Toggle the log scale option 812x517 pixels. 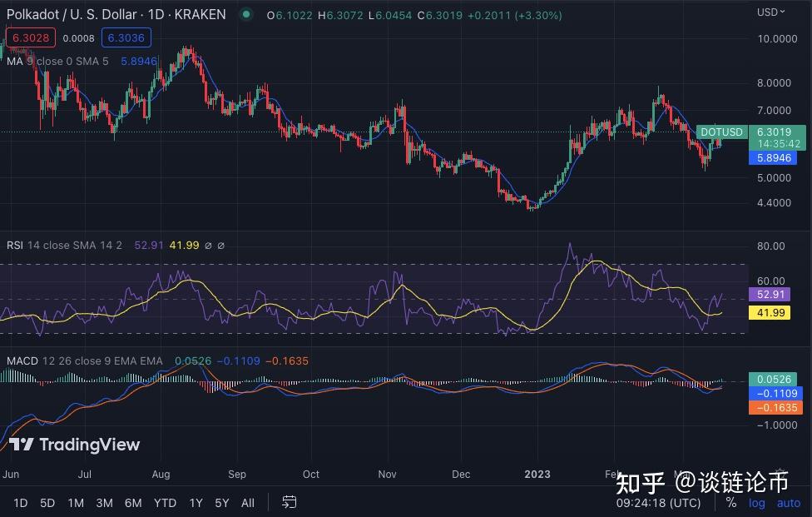(x=756, y=503)
